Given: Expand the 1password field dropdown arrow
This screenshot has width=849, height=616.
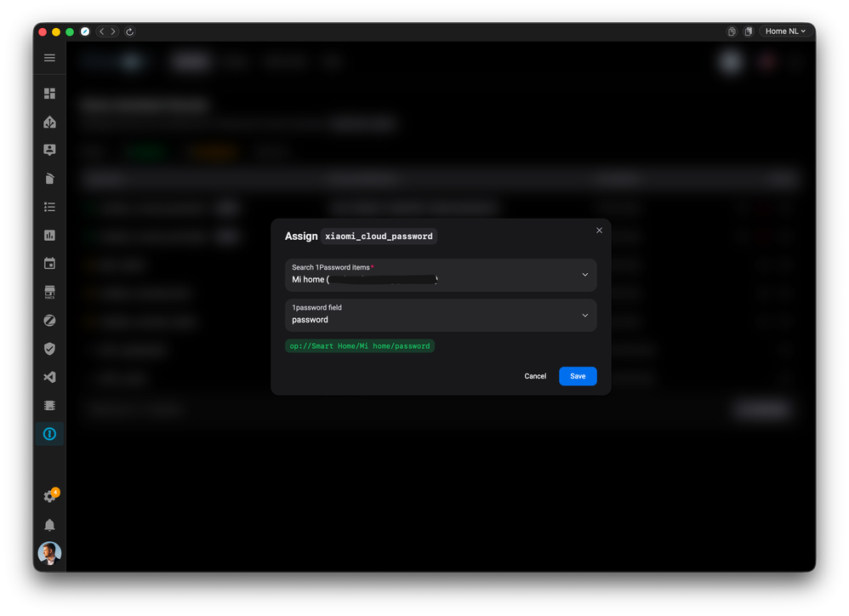Looking at the screenshot, I should tap(584, 316).
